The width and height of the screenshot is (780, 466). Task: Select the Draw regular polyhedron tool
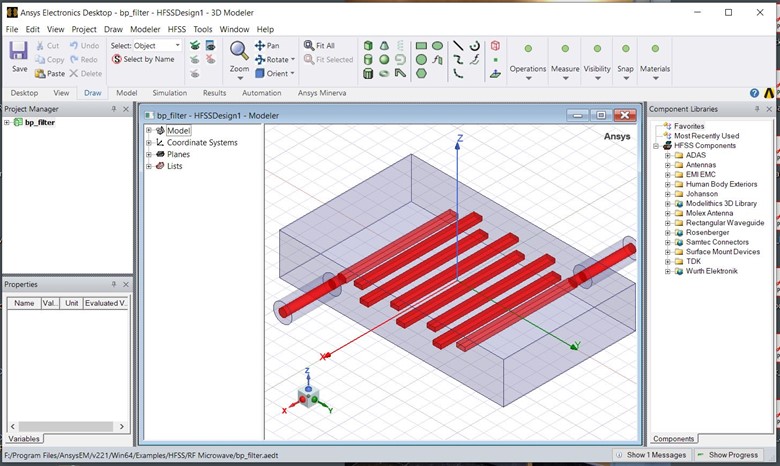(368, 74)
